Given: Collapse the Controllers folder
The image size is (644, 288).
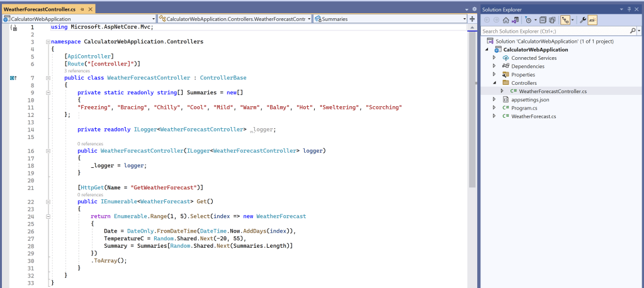Looking at the screenshot, I should (495, 82).
